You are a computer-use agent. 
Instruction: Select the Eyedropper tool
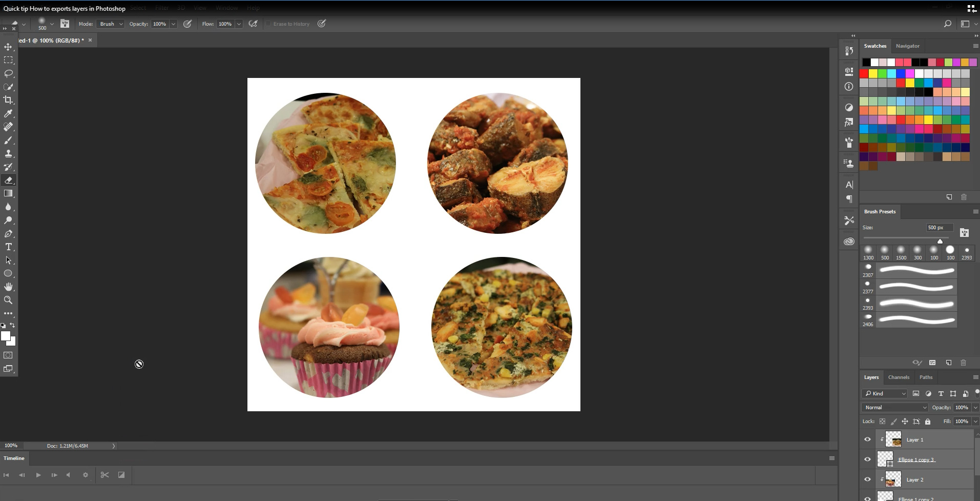8,113
